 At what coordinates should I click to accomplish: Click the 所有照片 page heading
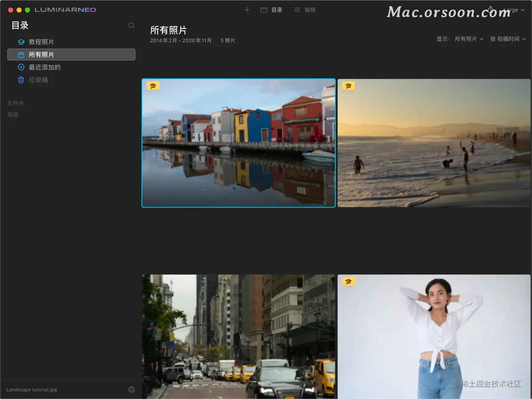point(168,30)
